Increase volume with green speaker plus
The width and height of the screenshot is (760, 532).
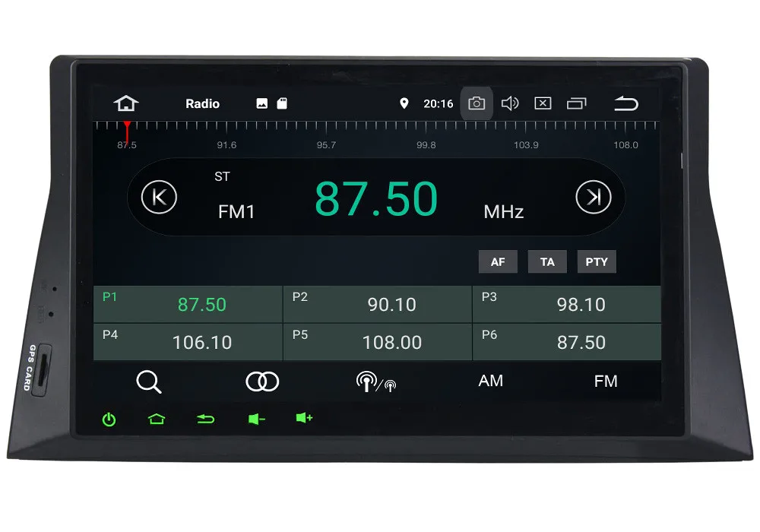pos(304,418)
